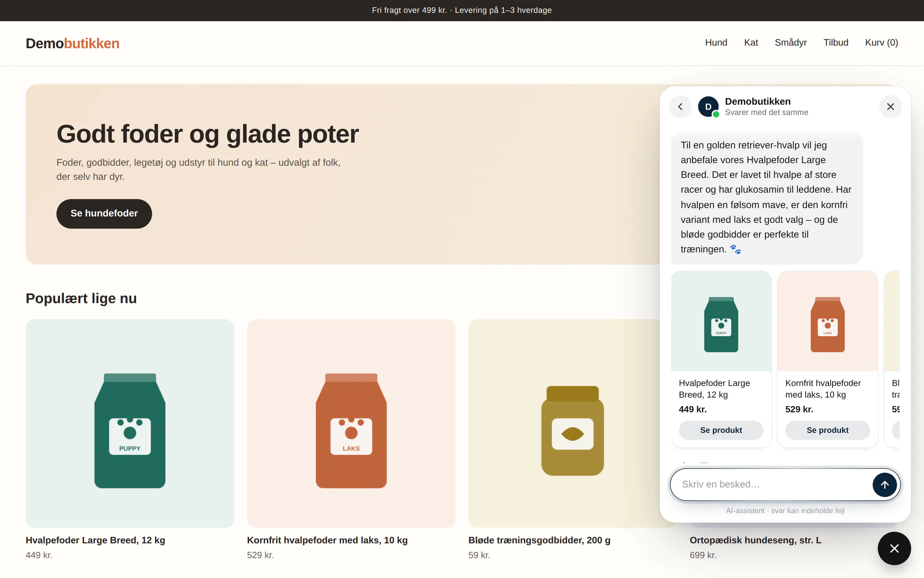Click the Demobutikken site logo
924x578 pixels.
click(72, 43)
